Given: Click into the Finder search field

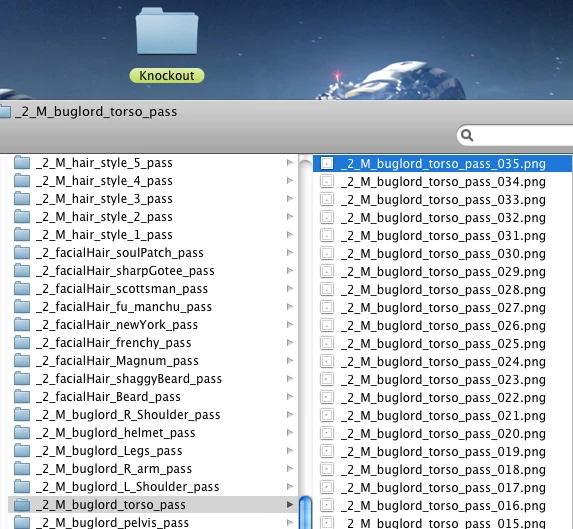Looking at the screenshot, I should click(x=519, y=135).
